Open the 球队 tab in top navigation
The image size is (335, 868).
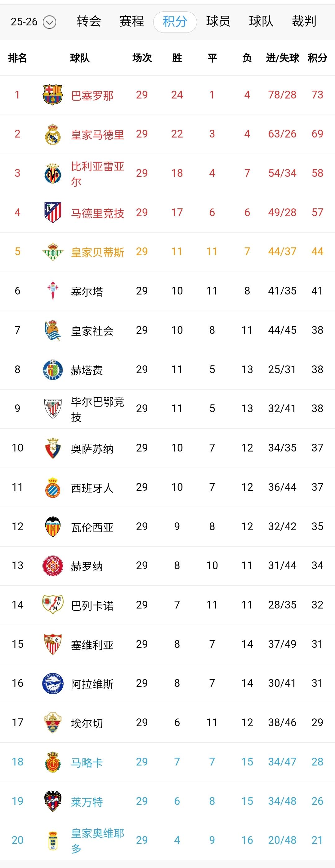(x=261, y=22)
